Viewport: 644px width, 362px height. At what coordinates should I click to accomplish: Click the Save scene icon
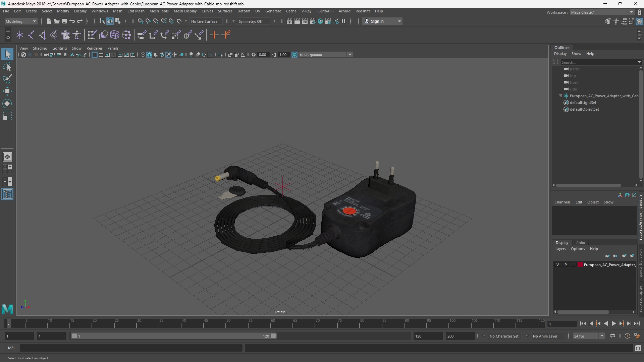64,21
